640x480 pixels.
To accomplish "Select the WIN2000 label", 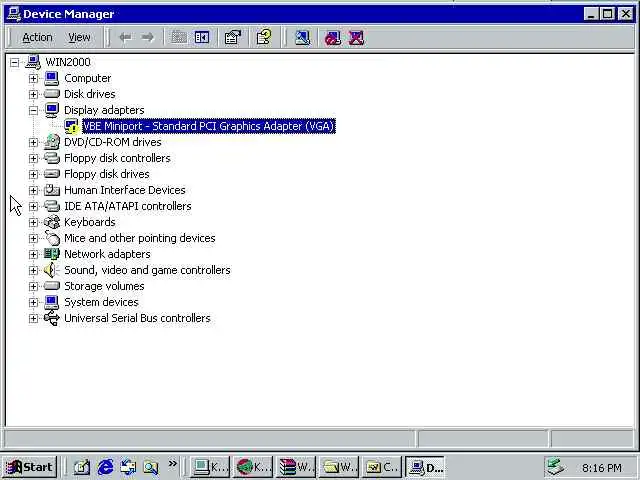I will click(68, 62).
